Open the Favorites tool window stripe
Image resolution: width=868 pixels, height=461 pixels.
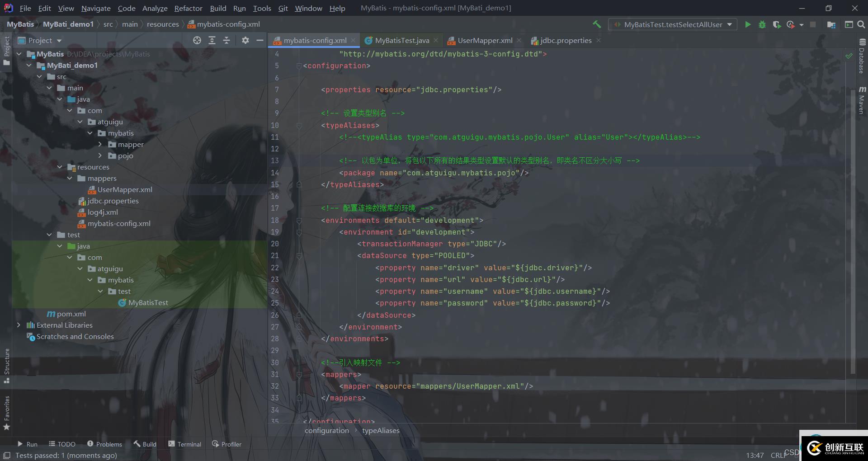coord(7,413)
